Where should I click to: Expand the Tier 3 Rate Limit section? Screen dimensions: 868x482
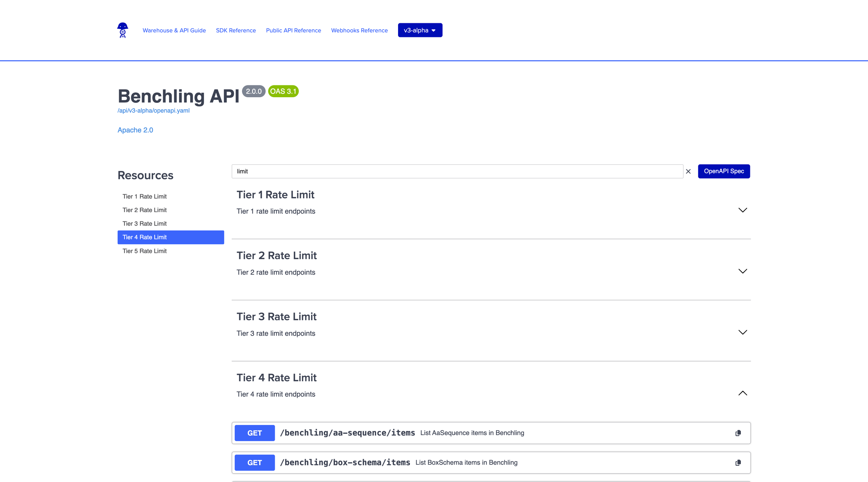click(x=743, y=332)
